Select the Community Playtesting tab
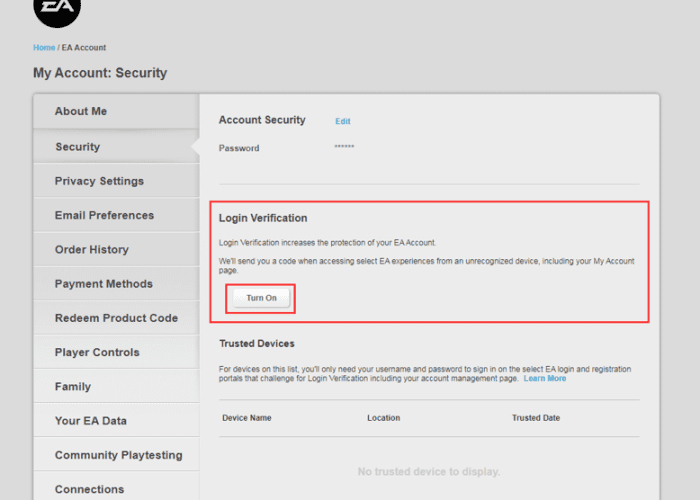This screenshot has height=500, width=700. tap(118, 455)
